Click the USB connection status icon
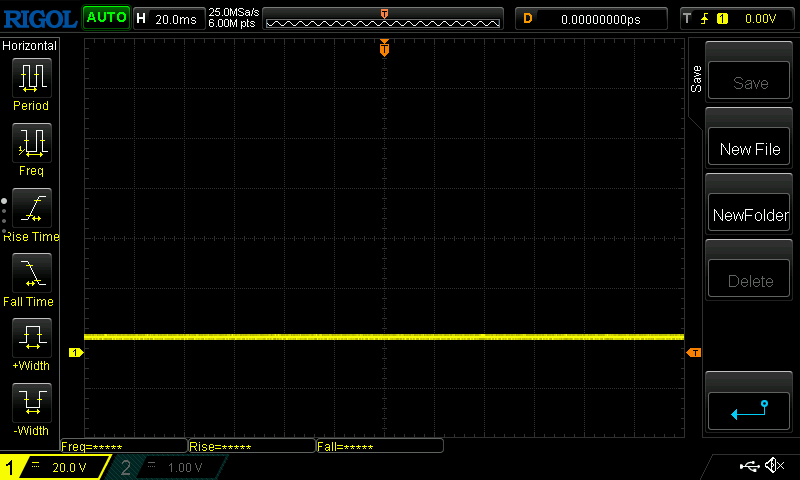Viewport: 800px width, 480px height. (x=749, y=466)
